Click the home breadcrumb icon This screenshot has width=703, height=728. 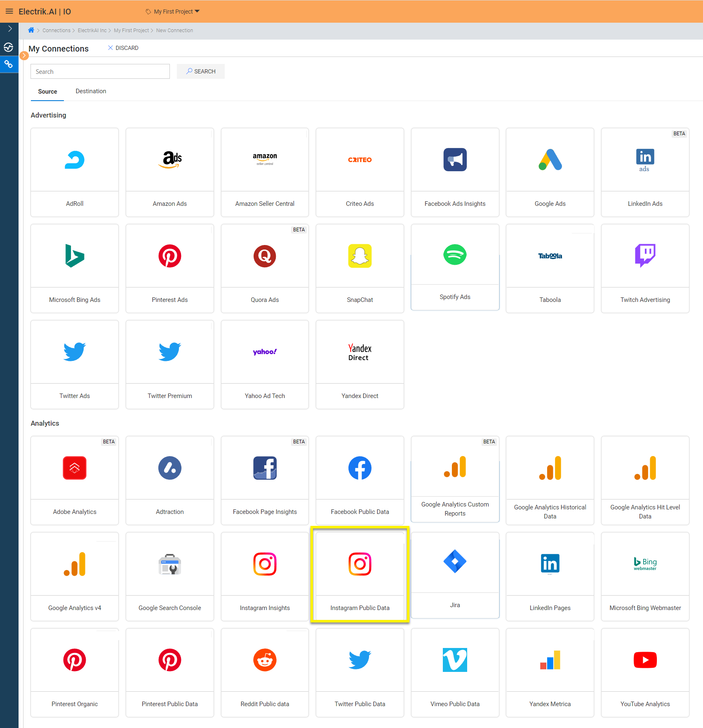click(31, 30)
